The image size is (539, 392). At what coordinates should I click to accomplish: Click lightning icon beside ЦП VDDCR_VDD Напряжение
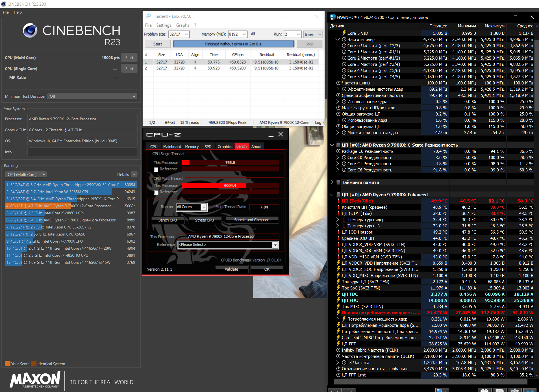pos(338,263)
